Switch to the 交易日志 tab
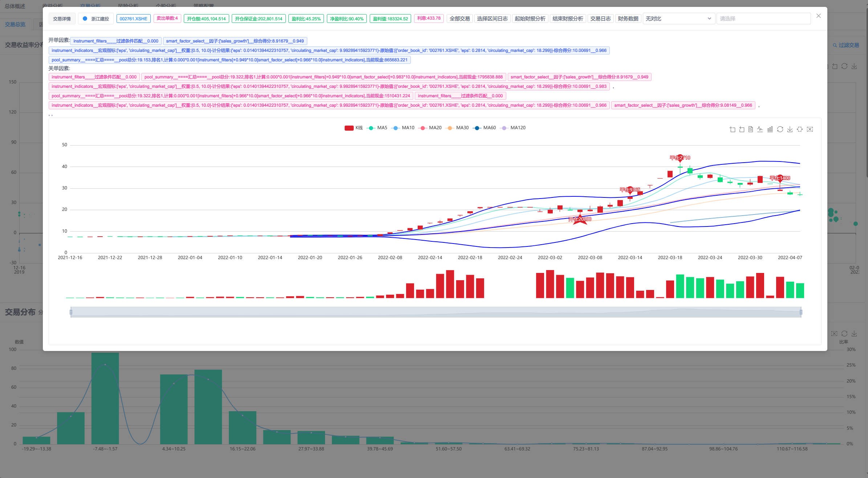This screenshot has width=868, height=478. [600, 19]
